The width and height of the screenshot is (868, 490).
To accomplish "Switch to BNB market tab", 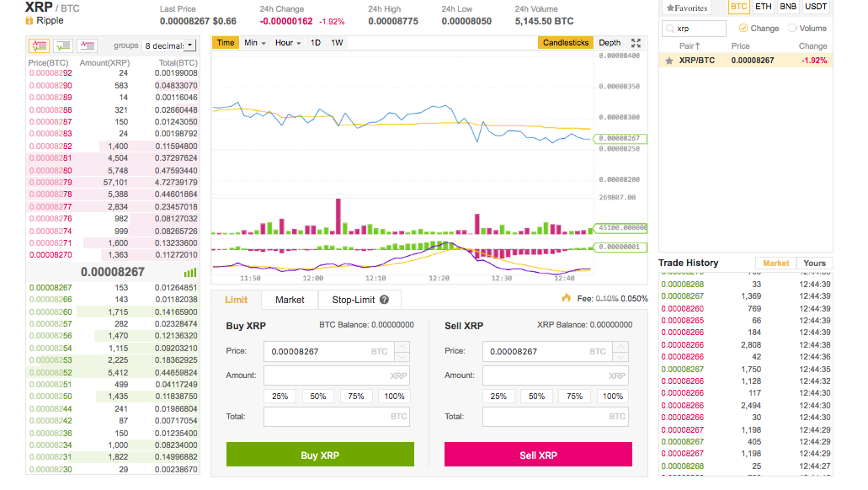I will [x=788, y=7].
